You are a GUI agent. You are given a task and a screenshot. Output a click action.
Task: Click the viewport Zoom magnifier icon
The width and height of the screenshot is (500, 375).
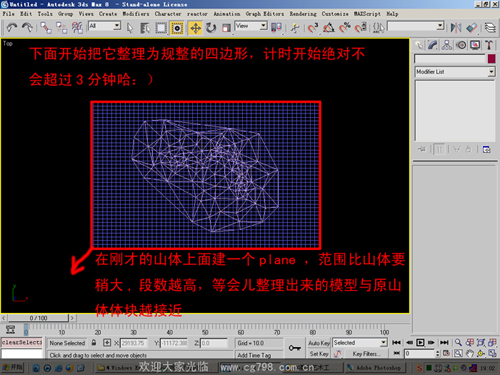click(x=458, y=342)
